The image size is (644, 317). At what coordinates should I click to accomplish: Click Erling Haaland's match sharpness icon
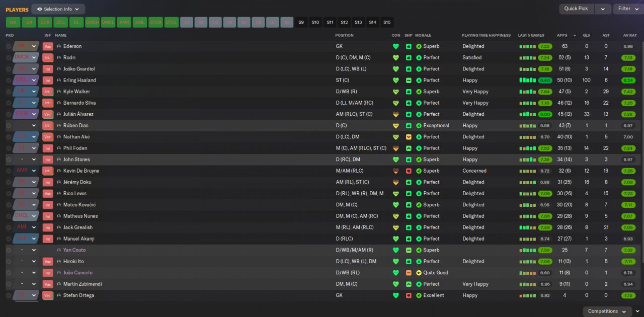(409, 80)
